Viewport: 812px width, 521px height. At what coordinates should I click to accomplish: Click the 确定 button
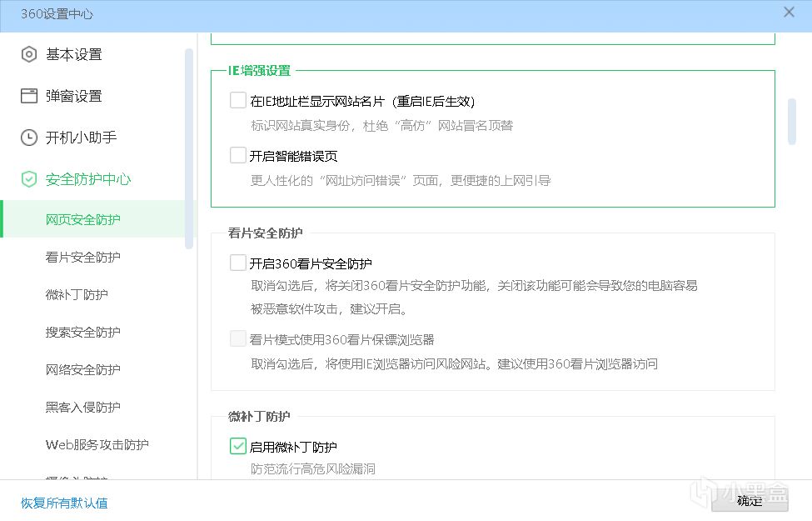[x=750, y=500]
